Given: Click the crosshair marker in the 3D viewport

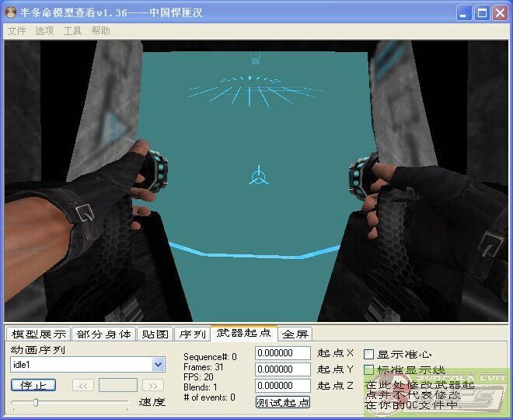Looking at the screenshot, I should (259, 176).
